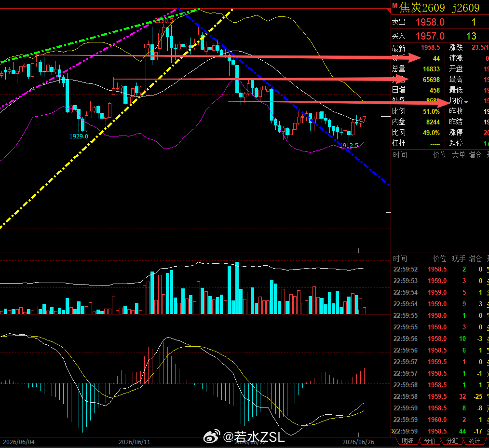This screenshot has height=448, width=489.
Task: Click the 买入 price 1957.0
Action: pyautogui.click(x=430, y=36)
